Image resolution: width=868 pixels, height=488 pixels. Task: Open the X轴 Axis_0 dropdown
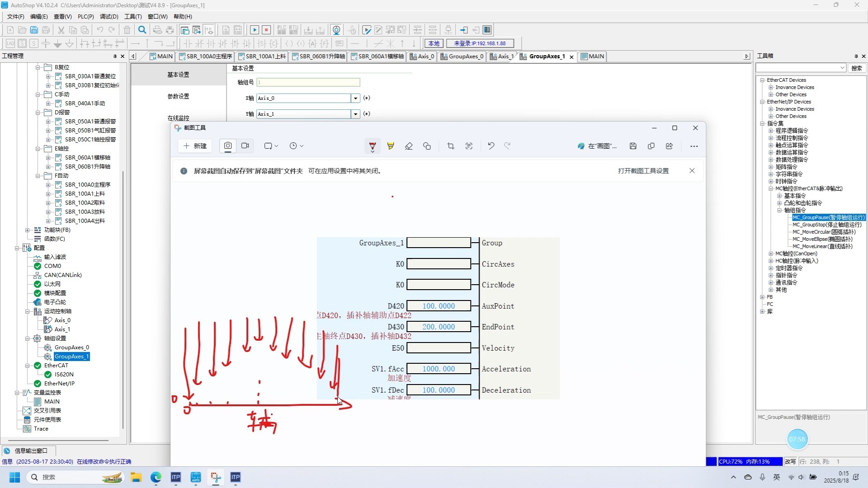click(x=355, y=98)
